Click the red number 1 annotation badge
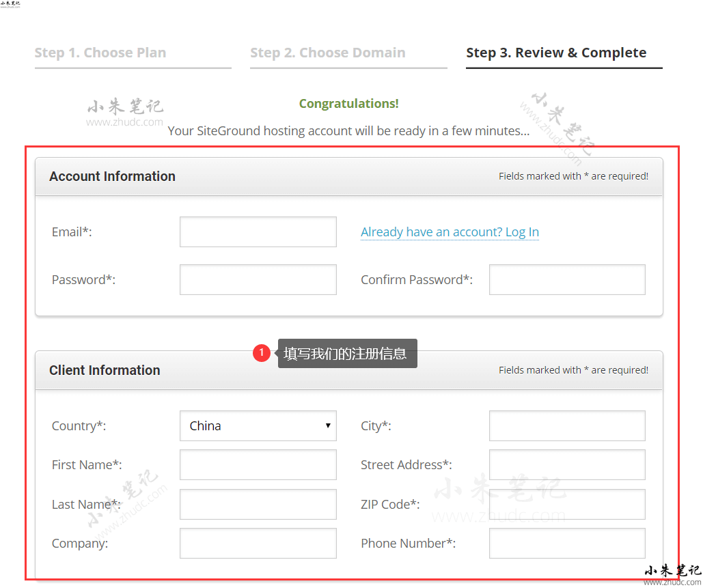 pos(261,353)
